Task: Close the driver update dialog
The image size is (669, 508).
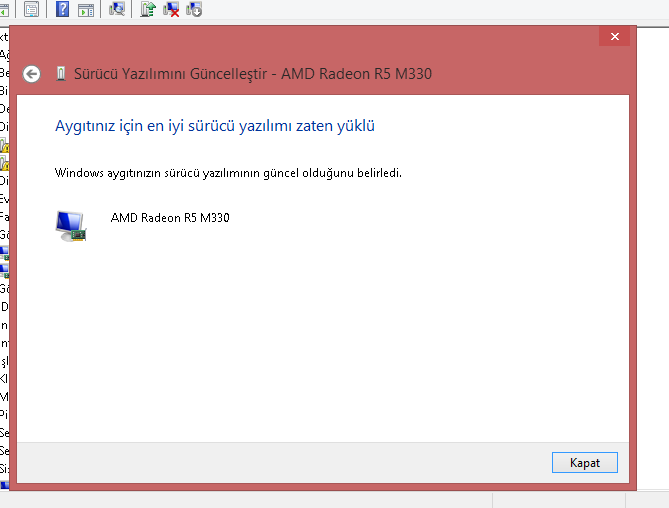Action: 614,37
